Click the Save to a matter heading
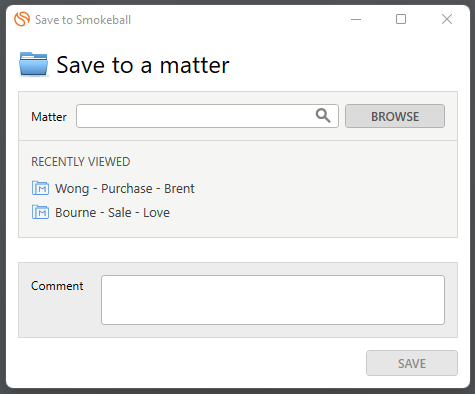 point(143,65)
